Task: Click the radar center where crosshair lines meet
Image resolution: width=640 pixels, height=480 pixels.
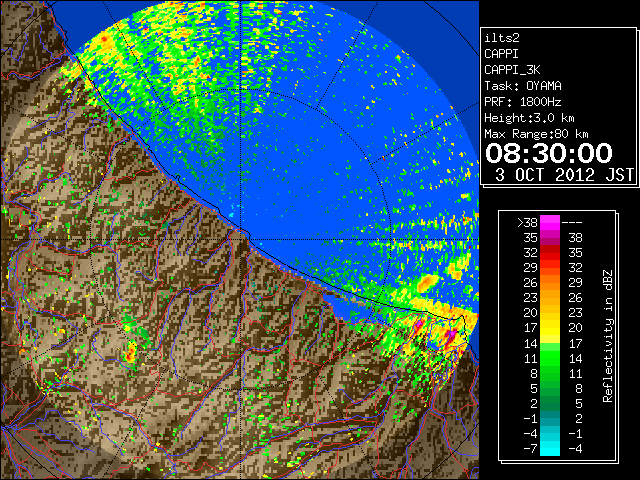Action: (240, 240)
